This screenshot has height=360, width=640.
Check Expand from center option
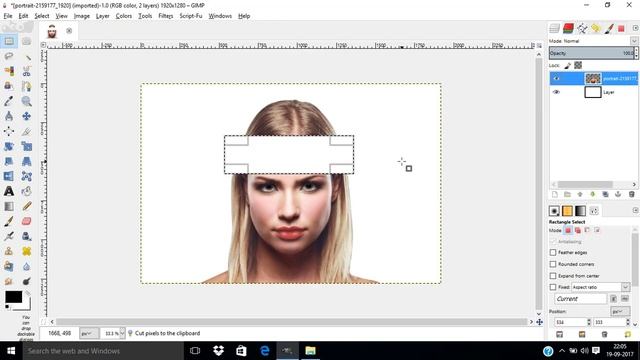tap(553, 276)
